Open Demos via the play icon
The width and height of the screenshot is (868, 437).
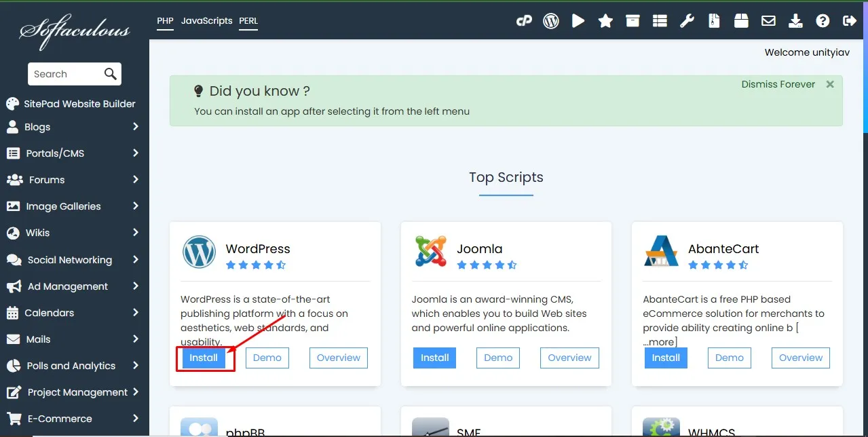pos(578,20)
